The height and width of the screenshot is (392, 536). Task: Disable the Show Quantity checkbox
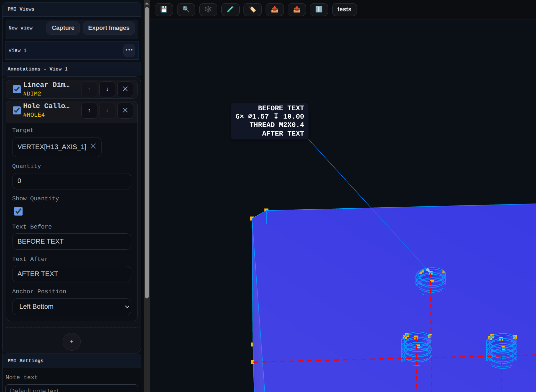click(18, 211)
